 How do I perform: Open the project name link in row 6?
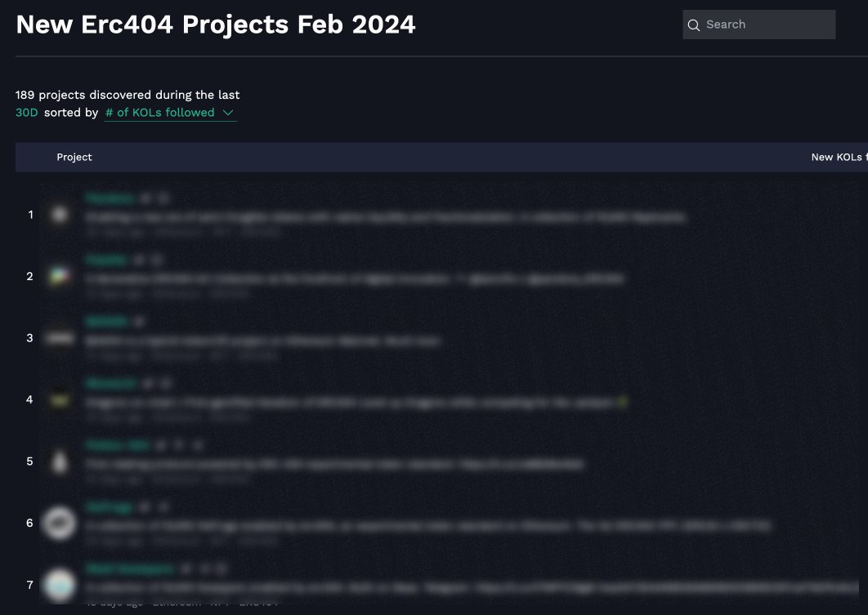109,506
